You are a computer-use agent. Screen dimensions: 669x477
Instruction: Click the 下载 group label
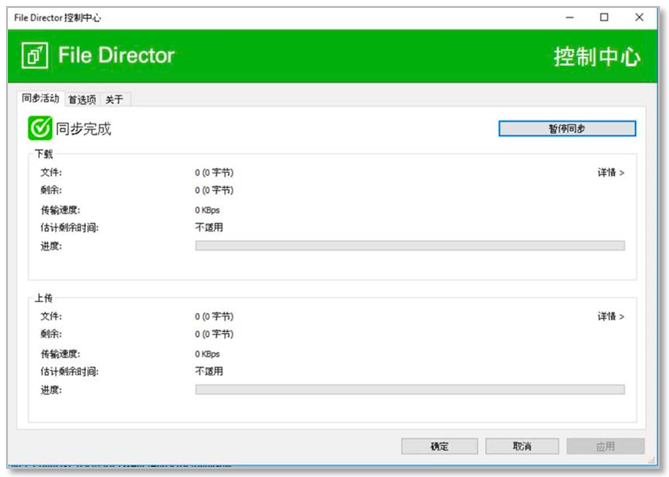click(x=44, y=154)
